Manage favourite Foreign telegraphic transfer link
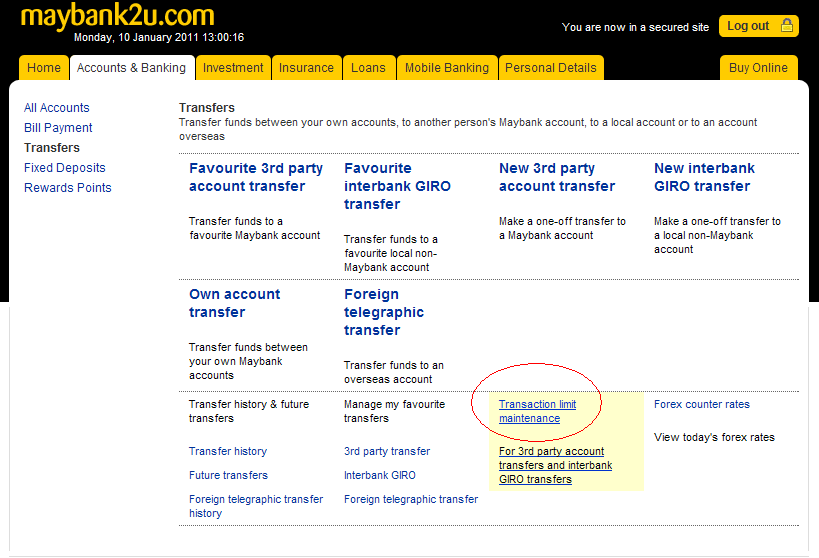This screenshot has height=558, width=819. (411, 499)
